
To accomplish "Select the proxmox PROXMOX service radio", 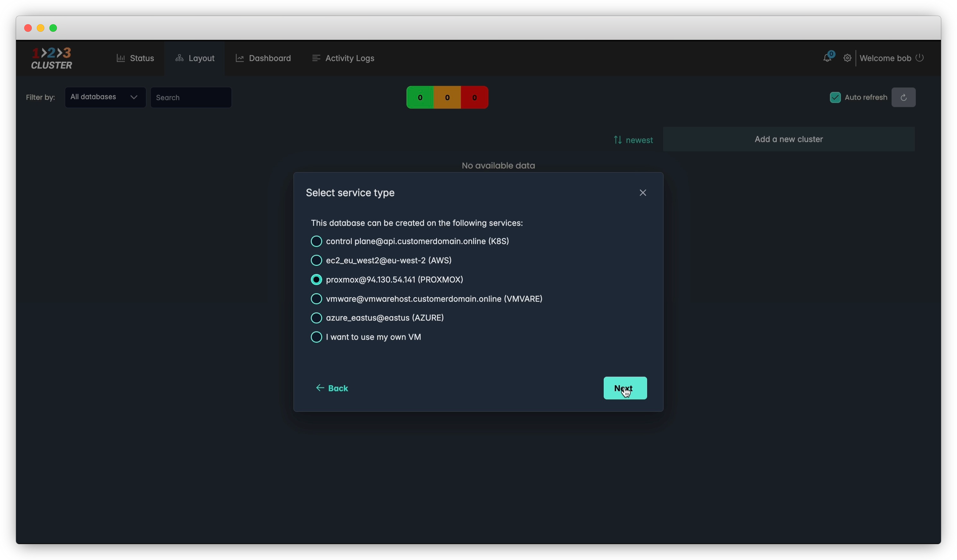I will (316, 280).
